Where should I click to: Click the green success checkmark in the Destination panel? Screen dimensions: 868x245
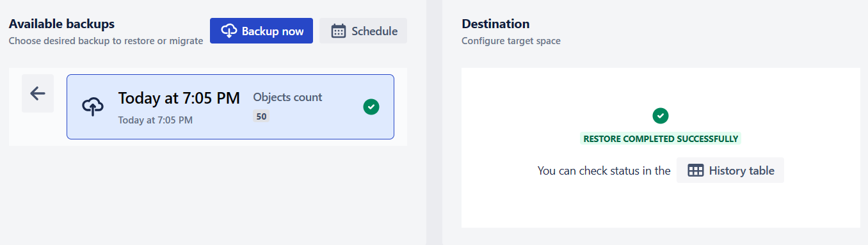point(661,116)
